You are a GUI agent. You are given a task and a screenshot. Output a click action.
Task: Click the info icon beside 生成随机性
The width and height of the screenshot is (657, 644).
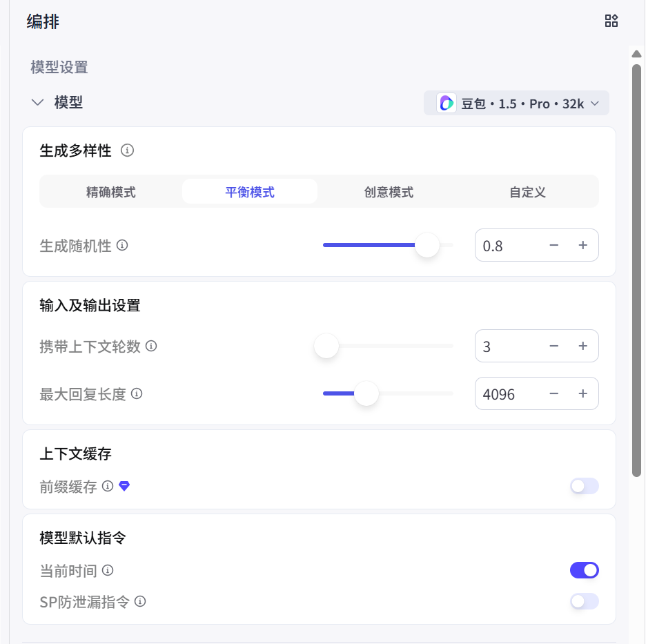pyautogui.click(x=122, y=245)
